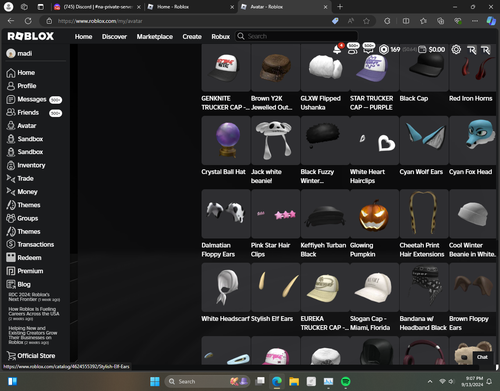Click the ROBLOX logo
This screenshot has height=391, width=500.
pyautogui.click(x=30, y=36)
